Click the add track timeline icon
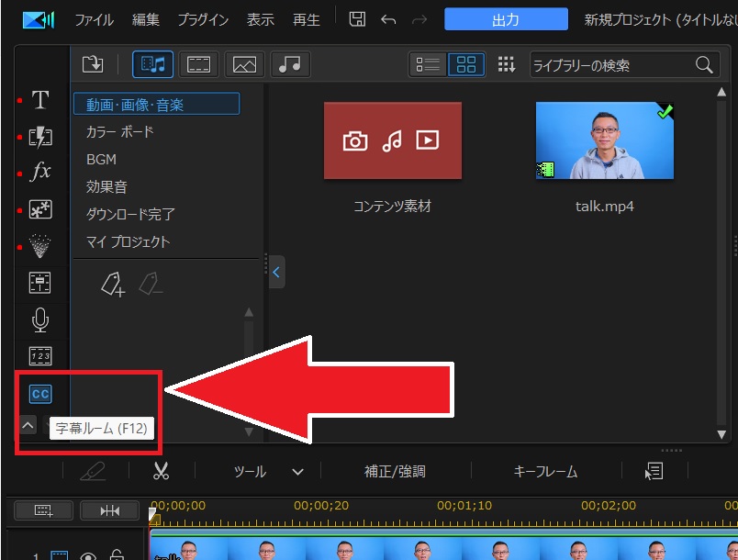Viewport: 738px width, 560px height. (x=43, y=510)
